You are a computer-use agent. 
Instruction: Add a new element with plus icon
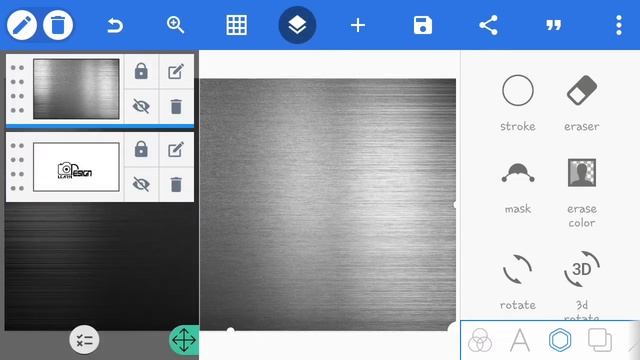358,26
